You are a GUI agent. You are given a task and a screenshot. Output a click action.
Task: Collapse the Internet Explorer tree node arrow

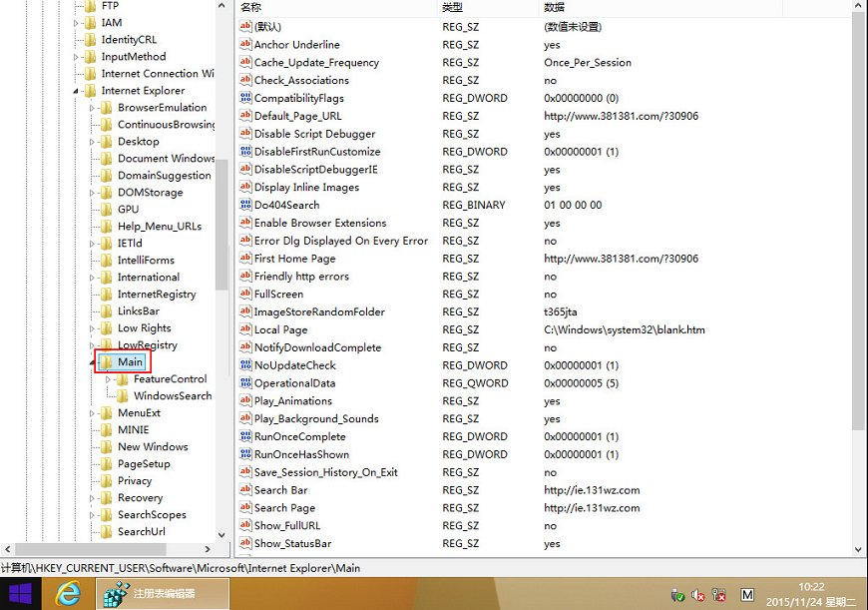pos(74,90)
